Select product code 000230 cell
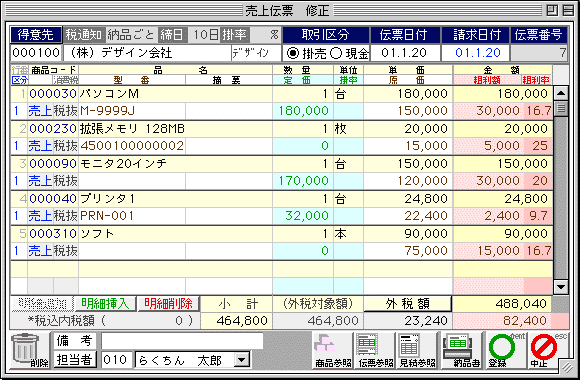Screen dimensions: 580x380 53,129
